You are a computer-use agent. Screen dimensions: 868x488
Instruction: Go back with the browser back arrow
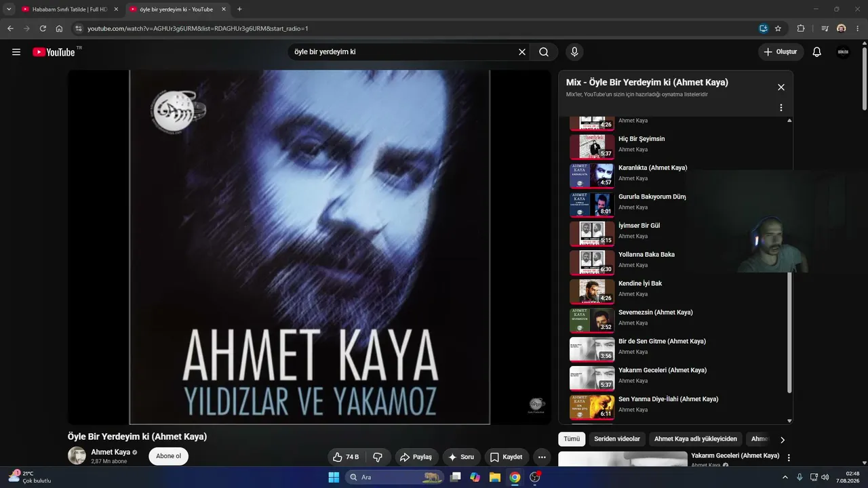[10, 28]
